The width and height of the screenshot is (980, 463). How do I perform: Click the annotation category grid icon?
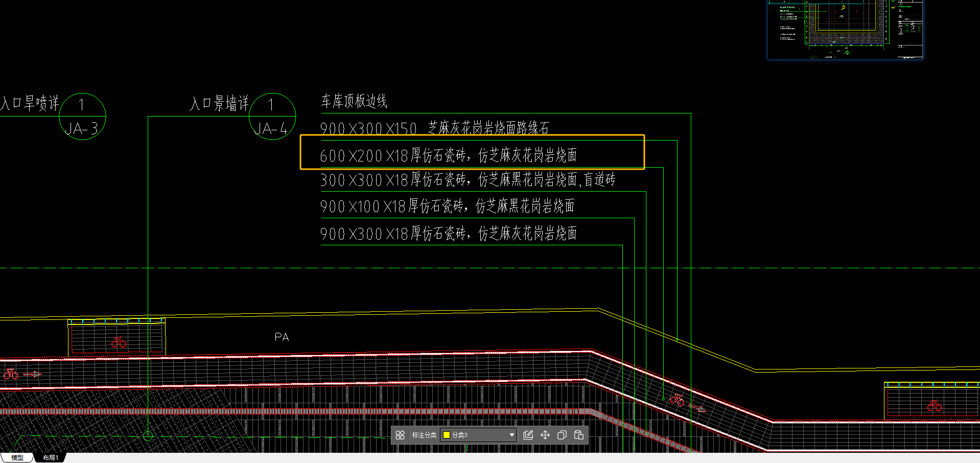(400, 435)
